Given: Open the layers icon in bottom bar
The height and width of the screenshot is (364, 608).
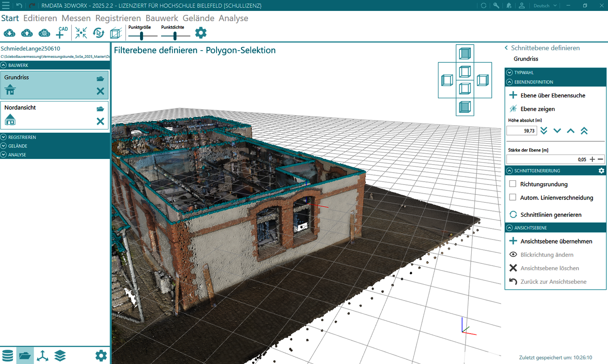Looking at the screenshot, I should tap(60, 356).
